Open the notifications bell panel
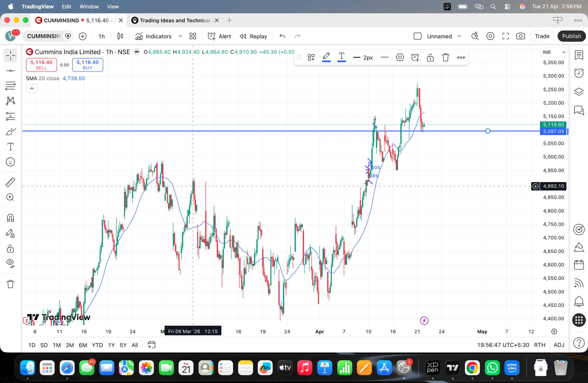 pyautogui.click(x=579, y=301)
